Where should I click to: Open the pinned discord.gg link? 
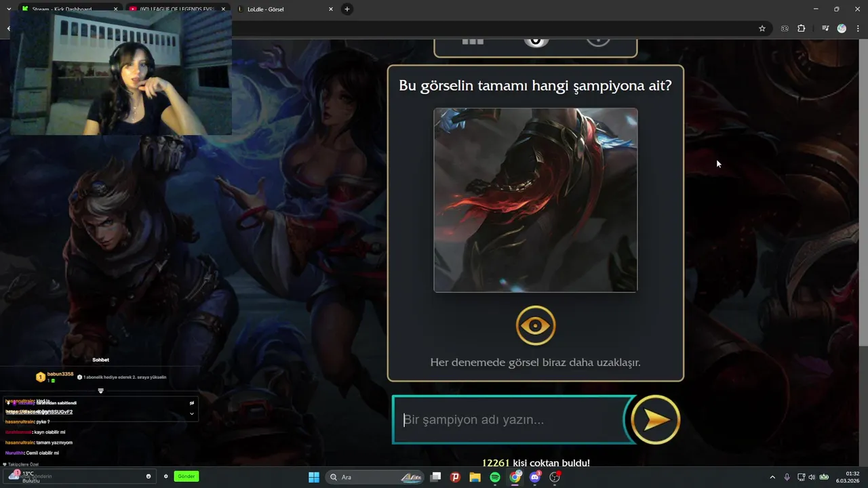coord(39,412)
